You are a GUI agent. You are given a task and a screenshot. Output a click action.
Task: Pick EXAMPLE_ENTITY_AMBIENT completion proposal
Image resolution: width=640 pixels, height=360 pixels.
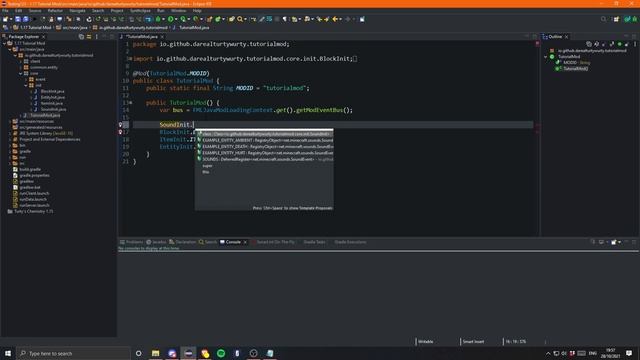point(264,140)
